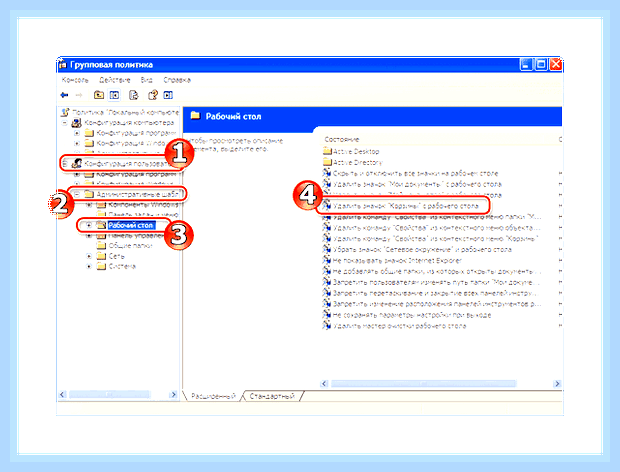Select Панель управления in the tree
This screenshot has width=620, height=472.
click(136, 236)
